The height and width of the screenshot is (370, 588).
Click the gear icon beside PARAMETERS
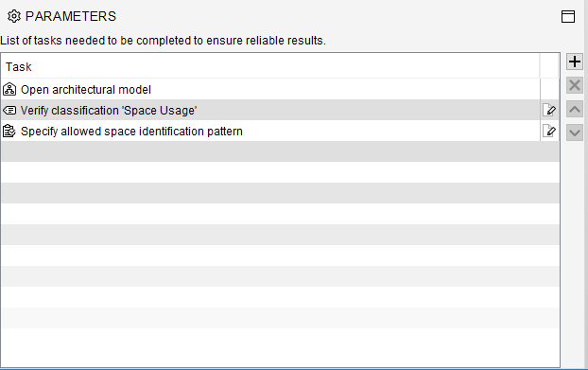(14, 16)
